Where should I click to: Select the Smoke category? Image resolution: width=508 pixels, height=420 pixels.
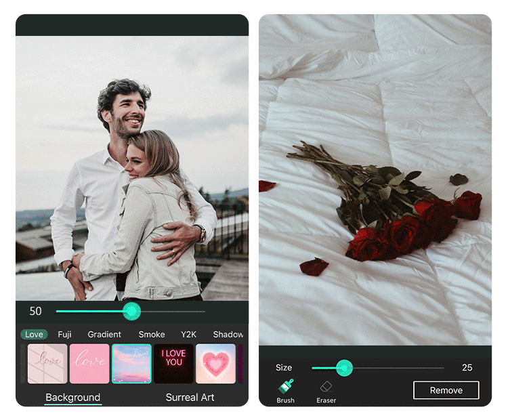coord(152,334)
